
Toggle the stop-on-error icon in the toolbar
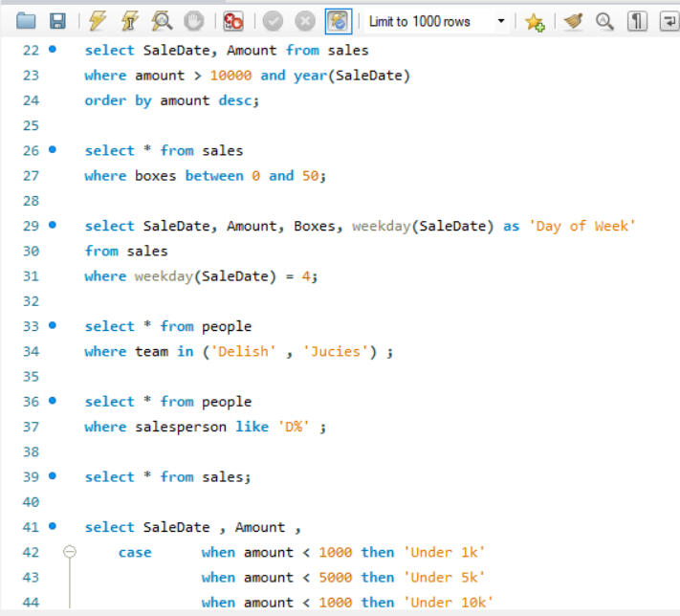[x=233, y=21]
